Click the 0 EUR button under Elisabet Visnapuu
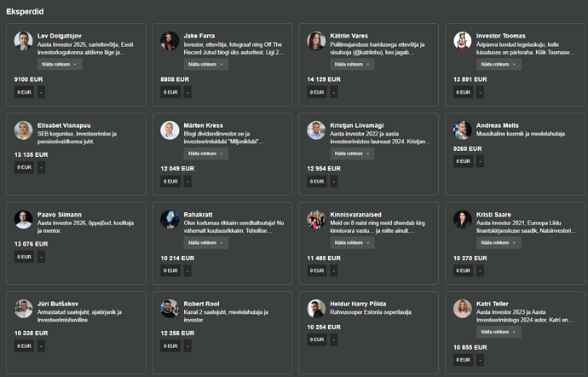The width and height of the screenshot is (588, 377). pyautogui.click(x=24, y=167)
